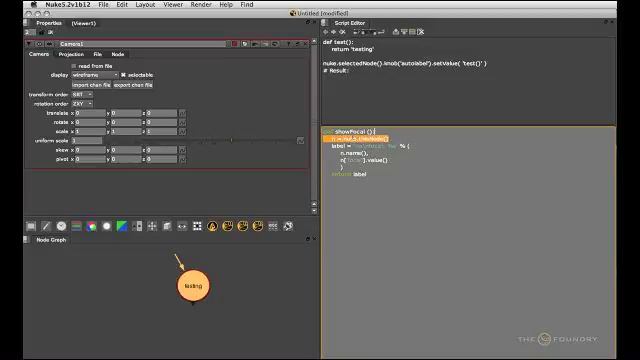
Task: Open the Time nodes menu (clock icon)
Action: coord(61,226)
